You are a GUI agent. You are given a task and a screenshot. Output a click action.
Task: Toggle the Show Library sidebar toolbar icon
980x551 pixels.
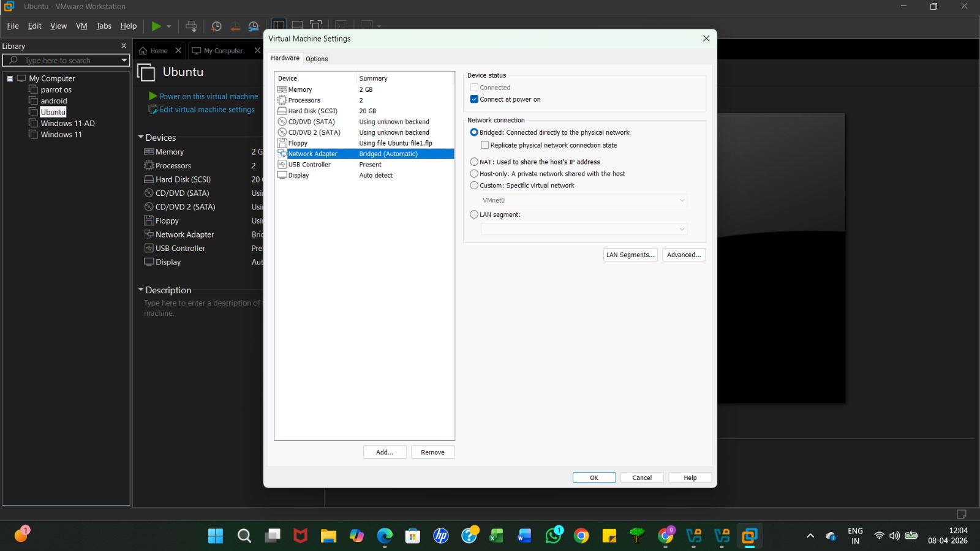pos(279,26)
